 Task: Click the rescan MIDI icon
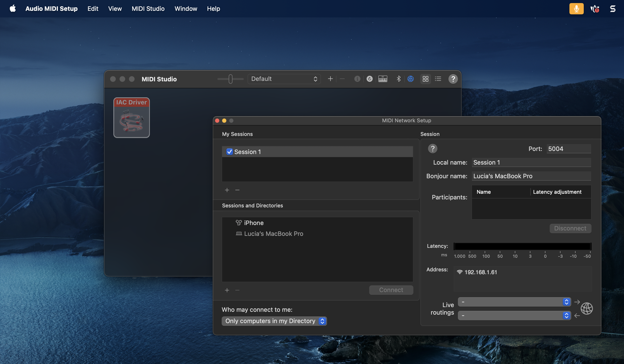point(369,79)
